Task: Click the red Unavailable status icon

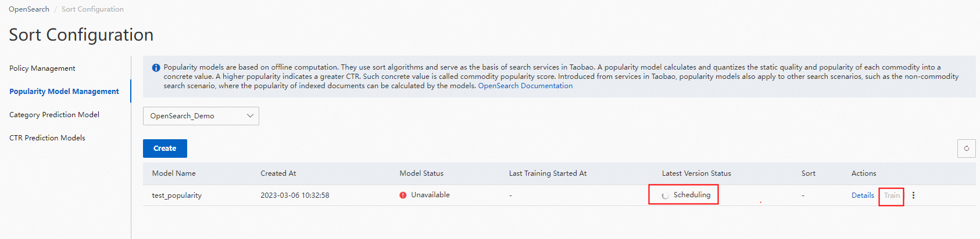Action: (x=403, y=195)
